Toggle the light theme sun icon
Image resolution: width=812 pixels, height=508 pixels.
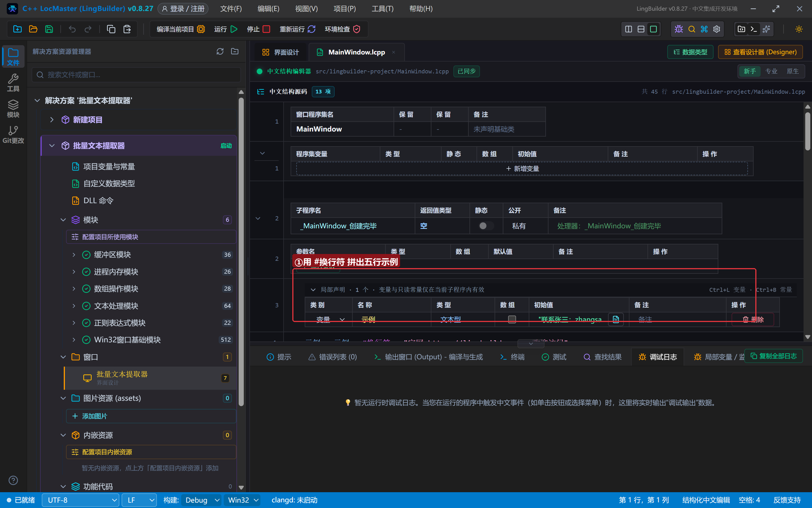[x=799, y=29]
